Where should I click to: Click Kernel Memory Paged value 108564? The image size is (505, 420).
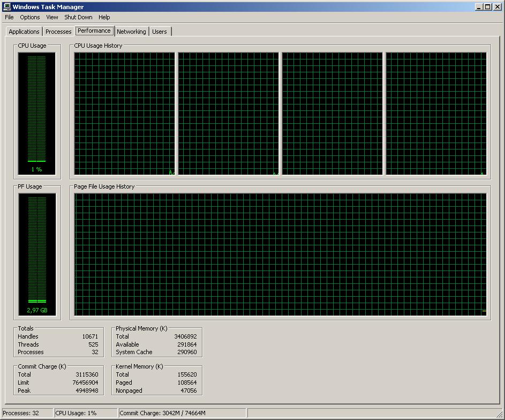187,382
